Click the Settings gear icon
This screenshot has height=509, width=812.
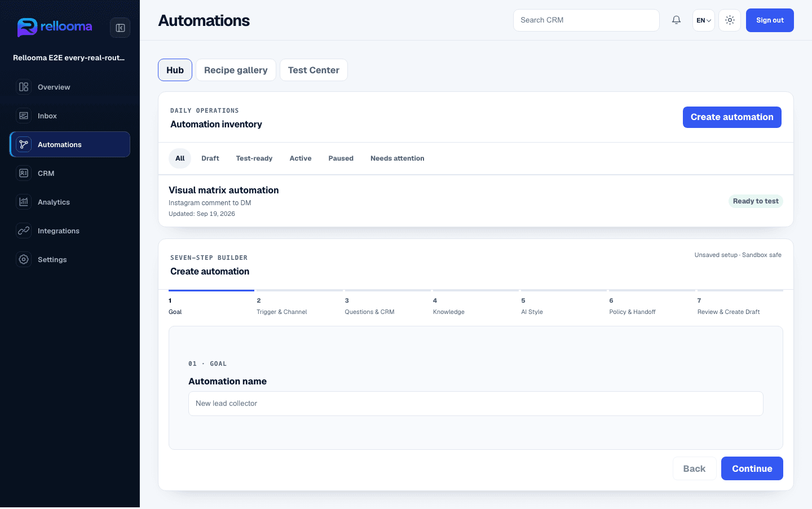(24, 259)
